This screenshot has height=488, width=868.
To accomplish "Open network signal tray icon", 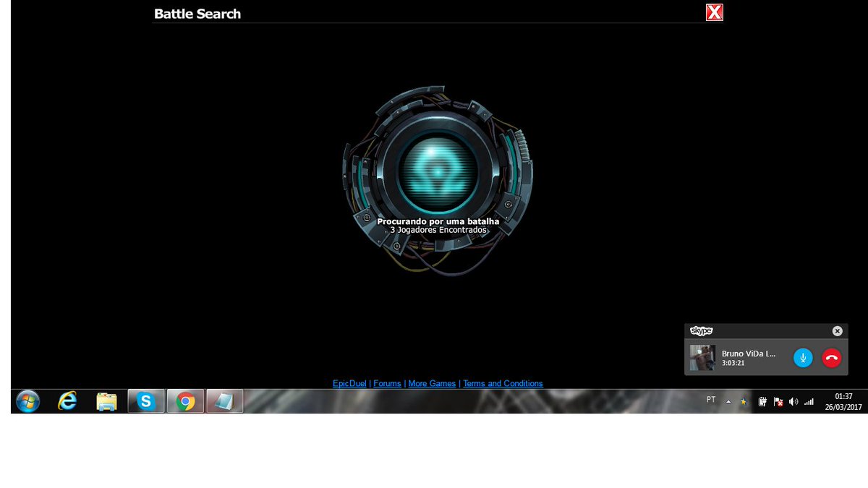I will [809, 401].
